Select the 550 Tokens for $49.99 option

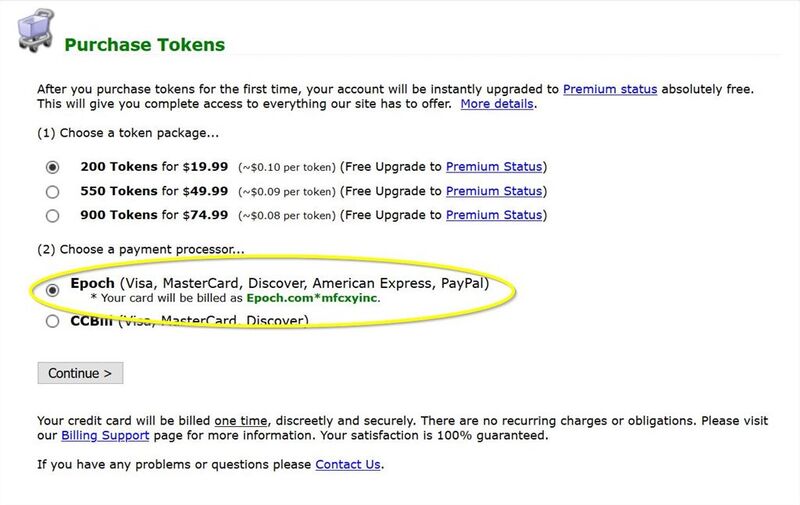[52, 192]
